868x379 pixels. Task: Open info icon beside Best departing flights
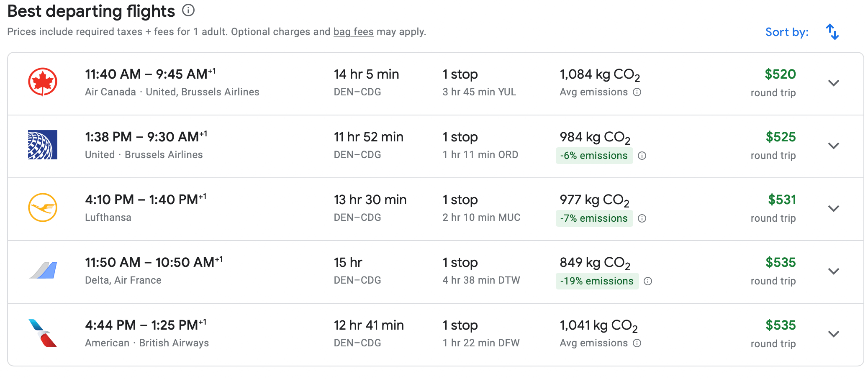[188, 10]
